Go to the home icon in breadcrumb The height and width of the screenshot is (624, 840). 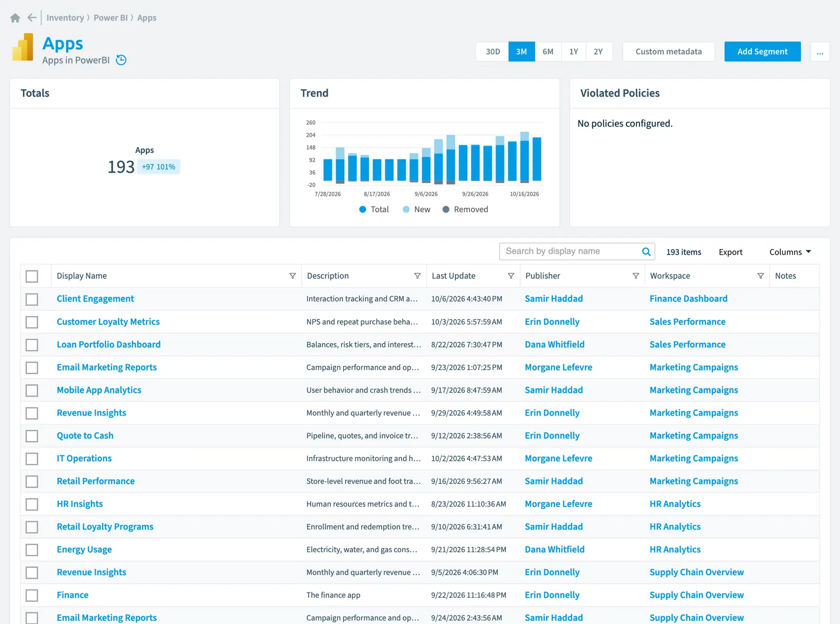[x=15, y=18]
